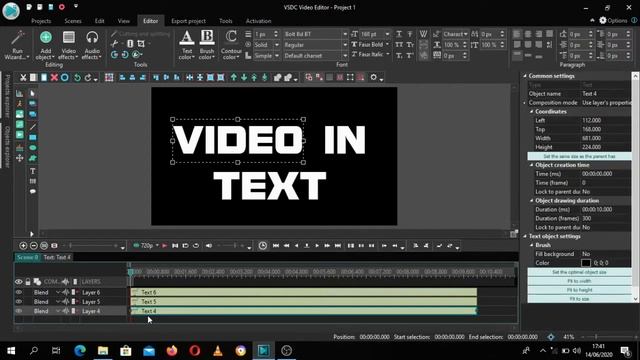Open the Default charset dropdown
The width and height of the screenshot is (640, 360).
click(x=345, y=56)
